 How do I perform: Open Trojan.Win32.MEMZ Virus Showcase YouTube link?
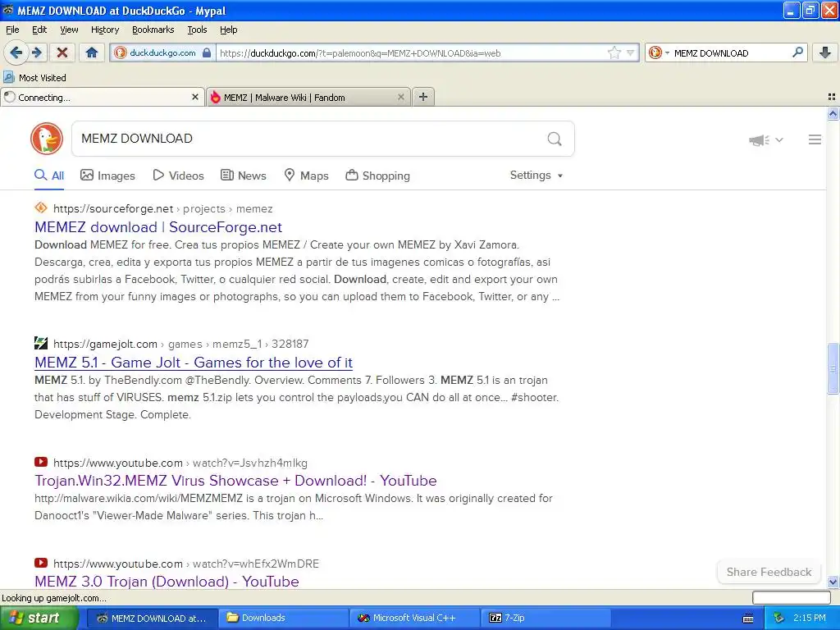(x=235, y=481)
